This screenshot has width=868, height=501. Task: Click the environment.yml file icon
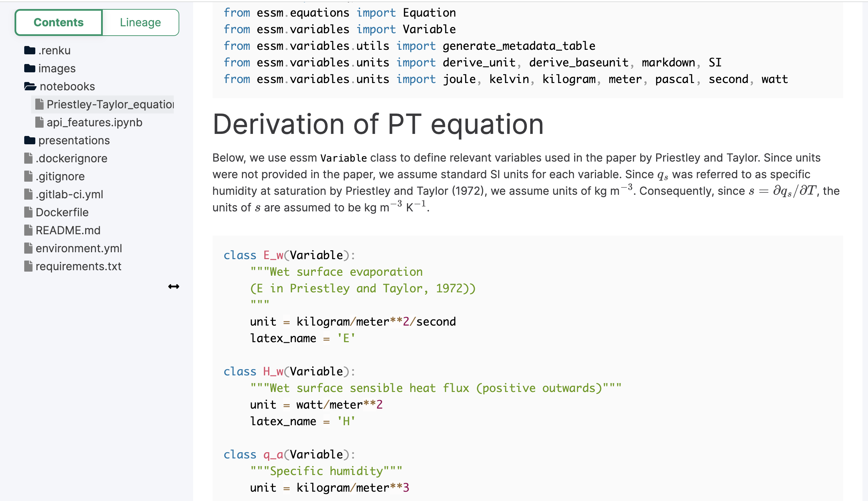(28, 248)
